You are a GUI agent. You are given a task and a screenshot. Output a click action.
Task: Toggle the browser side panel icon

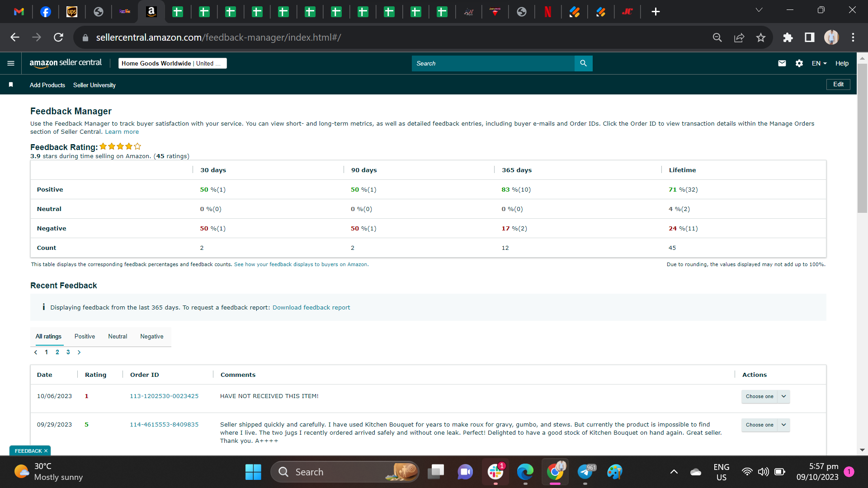810,38
